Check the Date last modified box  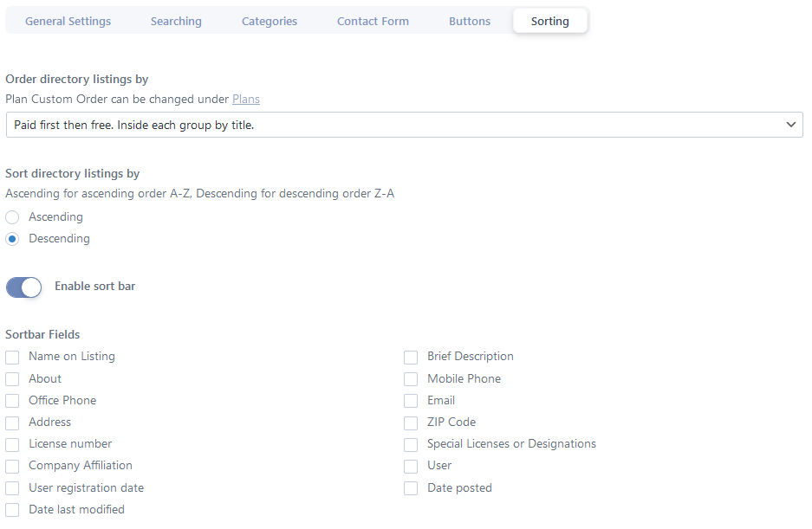tap(12, 510)
